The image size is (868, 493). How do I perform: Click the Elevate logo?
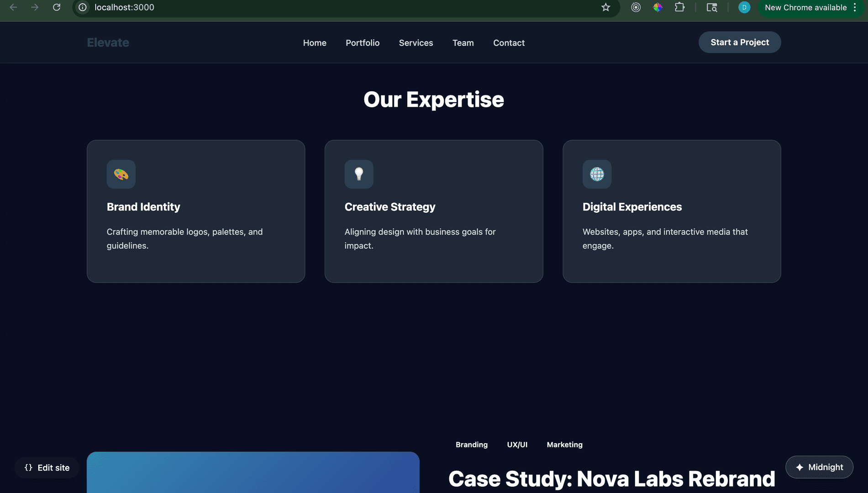click(108, 42)
